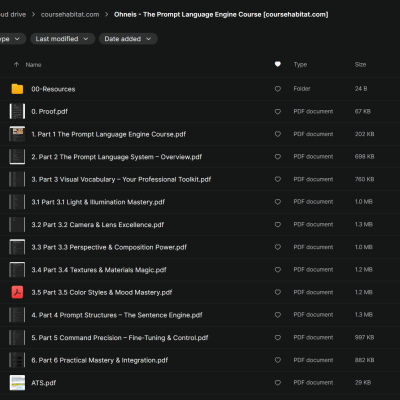Click thumbnail of 6. Part 6 Practical Mastery.pdf

click(17, 360)
